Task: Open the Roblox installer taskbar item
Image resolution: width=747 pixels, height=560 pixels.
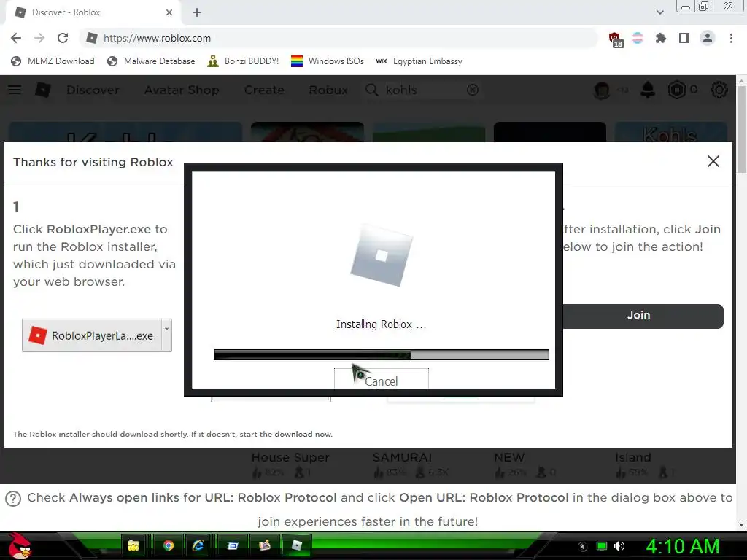Action: tap(297, 545)
